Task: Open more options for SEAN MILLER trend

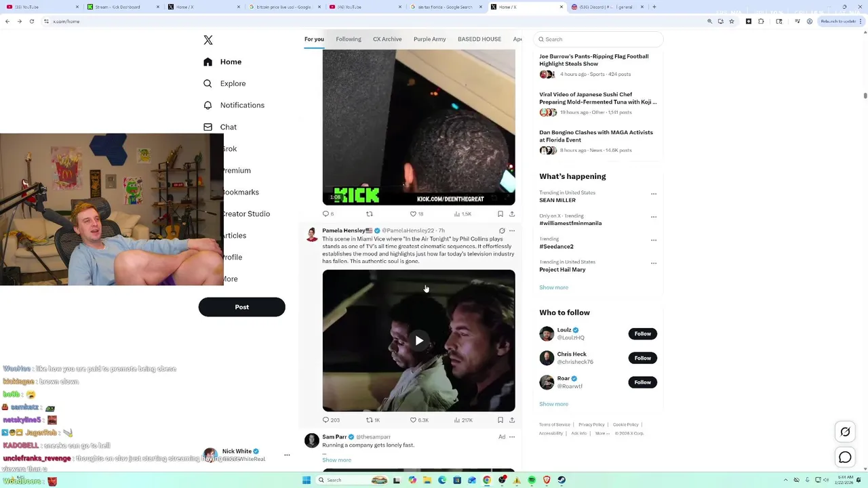Action: click(654, 194)
